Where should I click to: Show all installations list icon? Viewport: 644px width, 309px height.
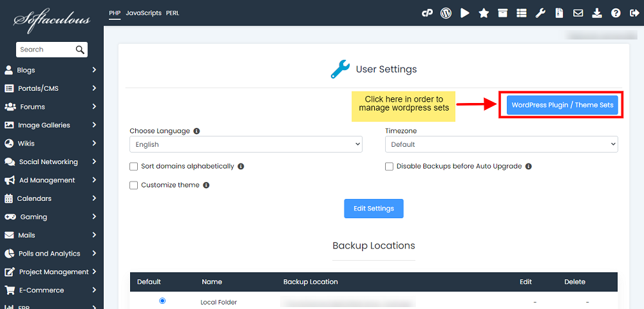pyautogui.click(x=522, y=13)
